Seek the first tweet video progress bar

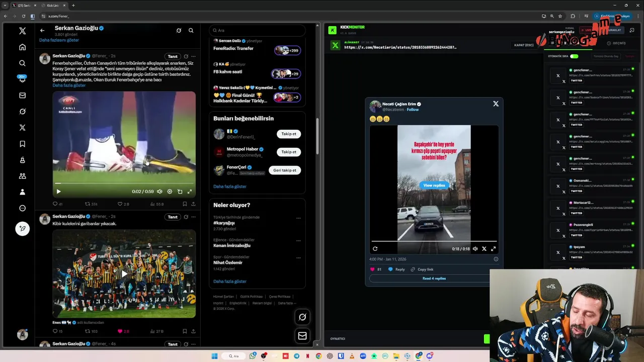124,184
